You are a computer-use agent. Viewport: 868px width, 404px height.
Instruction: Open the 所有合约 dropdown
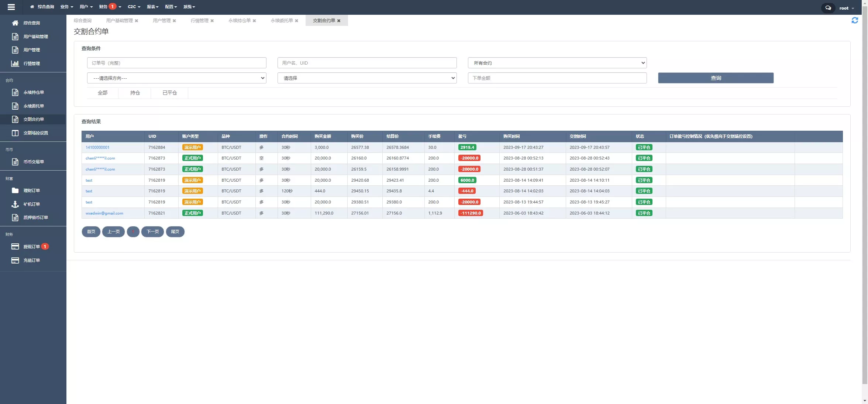pos(557,63)
